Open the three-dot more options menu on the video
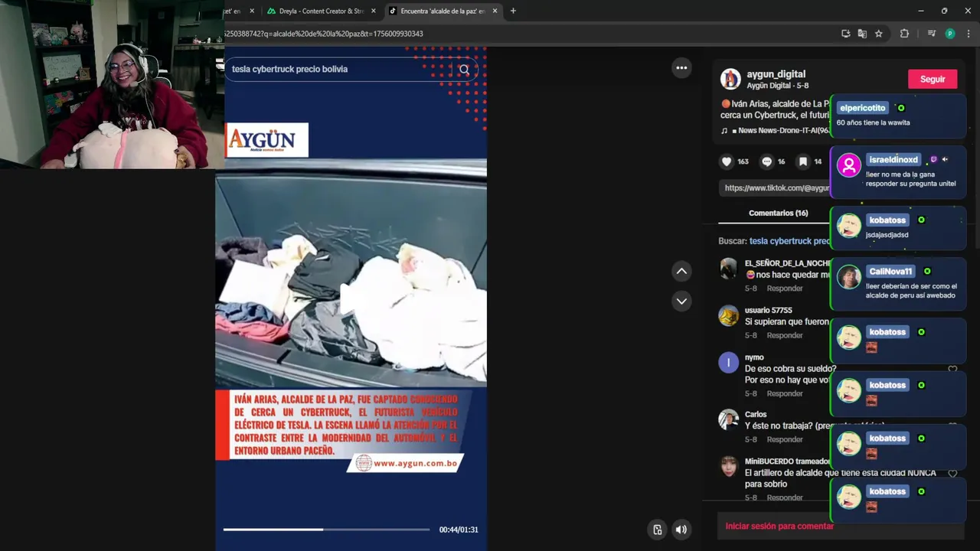 pyautogui.click(x=681, y=68)
